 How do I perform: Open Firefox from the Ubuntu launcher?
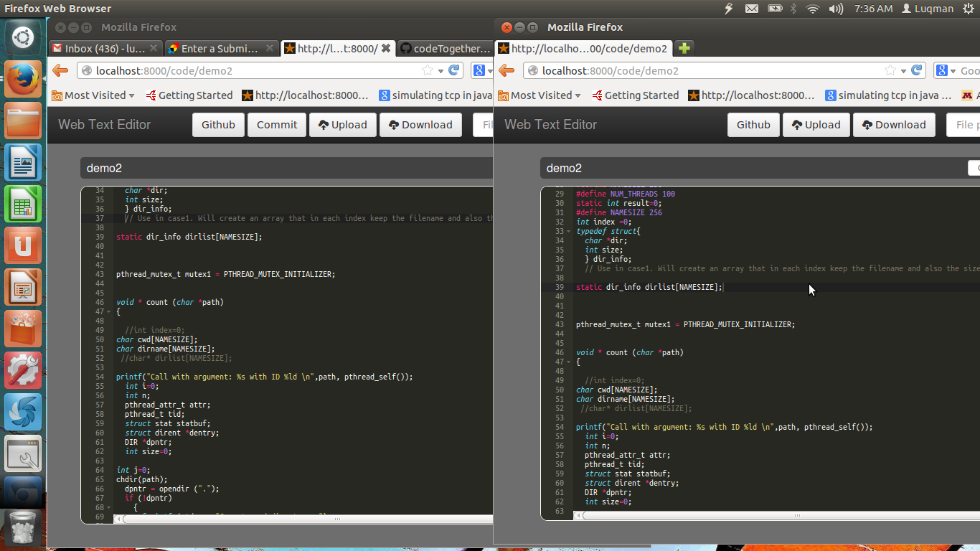pyautogui.click(x=23, y=78)
